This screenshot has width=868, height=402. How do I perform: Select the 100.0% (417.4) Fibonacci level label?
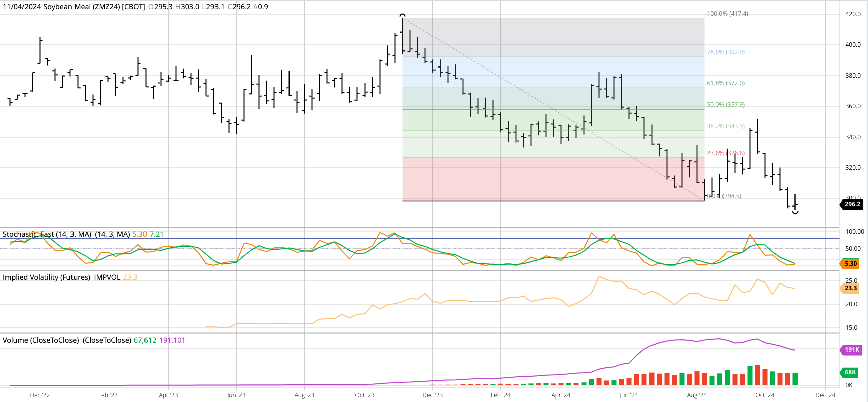click(727, 14)
